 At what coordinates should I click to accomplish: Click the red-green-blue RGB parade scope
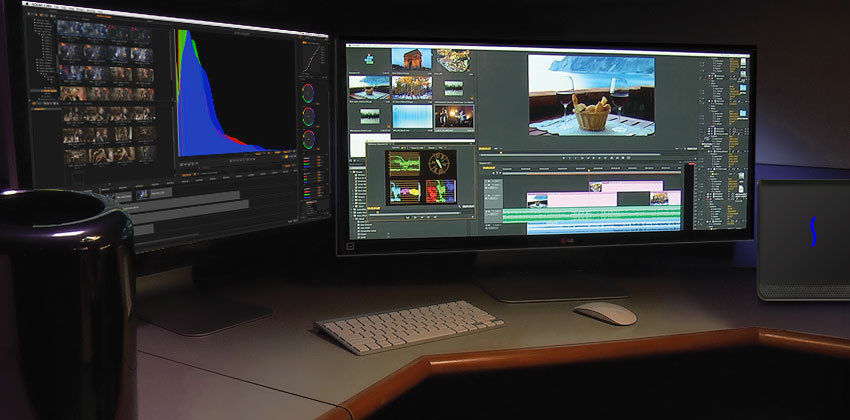[x=439, y=191]
